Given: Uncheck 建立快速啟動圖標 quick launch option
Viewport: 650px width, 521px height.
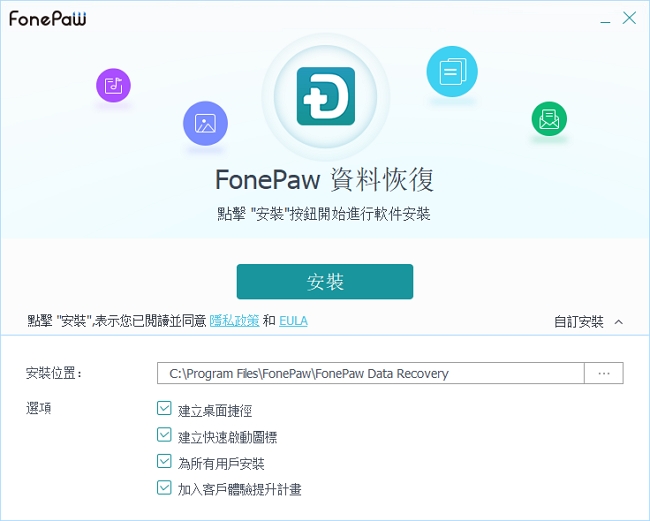Looking at the screenshot, I should tap(164, 435).
